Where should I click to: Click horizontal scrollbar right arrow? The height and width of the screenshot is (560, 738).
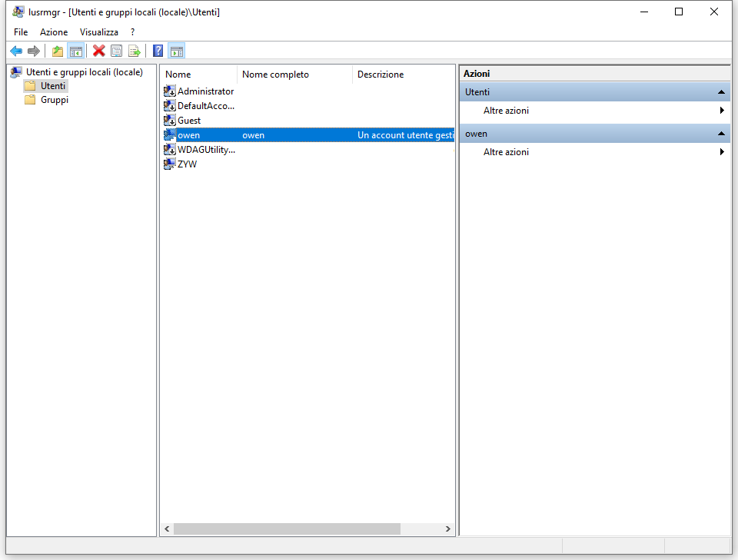pos(447,529)
